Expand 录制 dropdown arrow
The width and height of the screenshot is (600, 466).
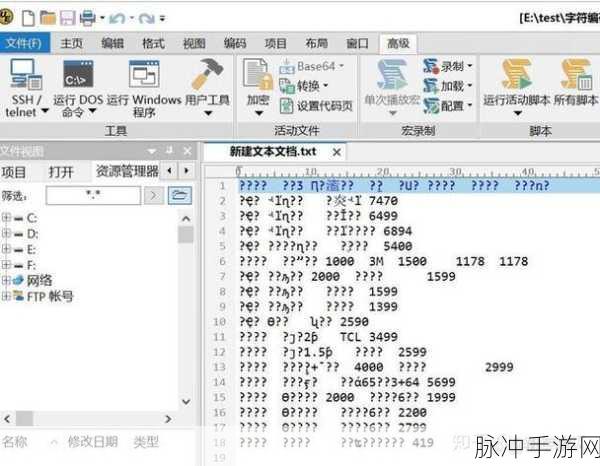[470, 66]
